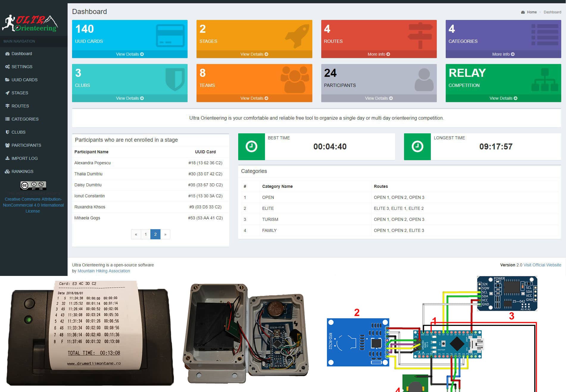This screenshot has width=566, height=392.
Task: Click View Details on PARTICIPANTS tile
Action: coord(379,98)
